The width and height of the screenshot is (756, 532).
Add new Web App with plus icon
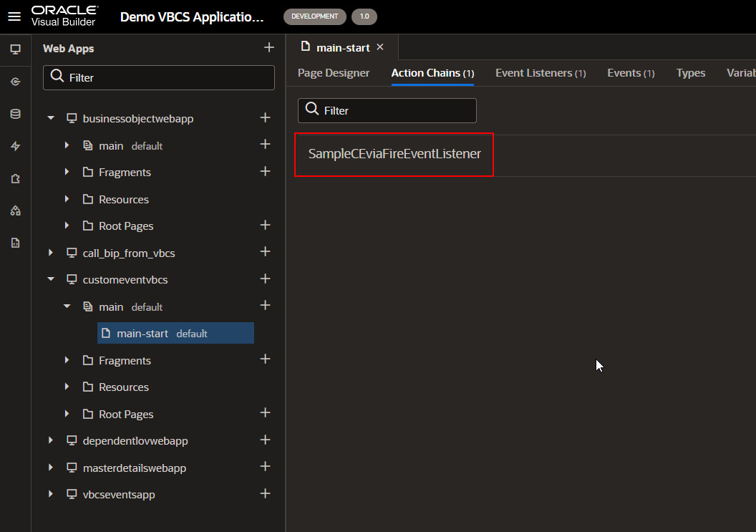point(269,47)
